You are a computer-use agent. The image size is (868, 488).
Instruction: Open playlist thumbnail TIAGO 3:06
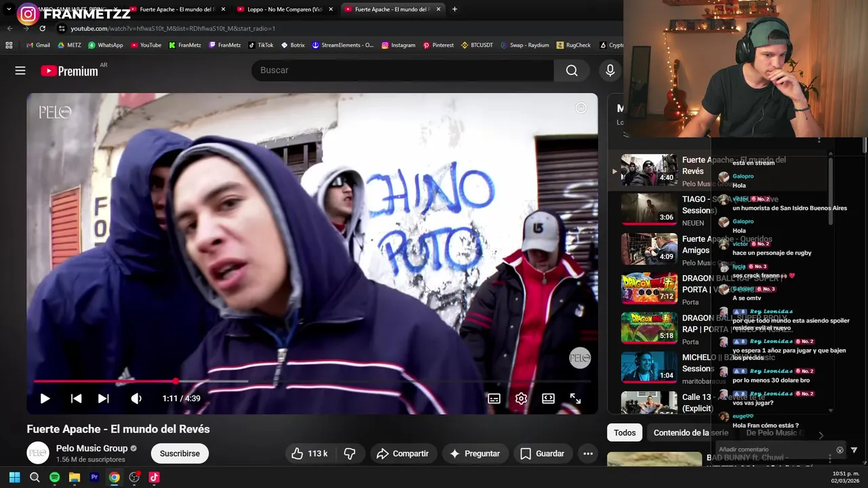click(x=649, y=209)
